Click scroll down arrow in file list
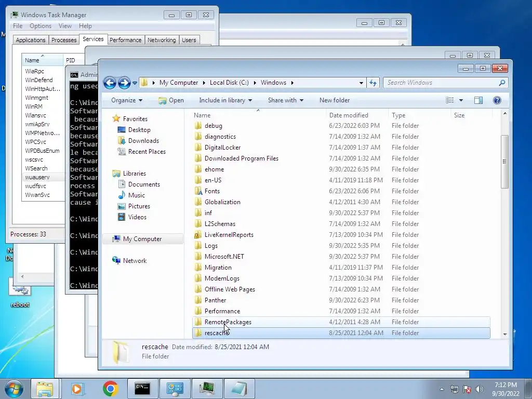Image resolution: width=532 pixels, height=399 pixels. (x=504, y=334)
